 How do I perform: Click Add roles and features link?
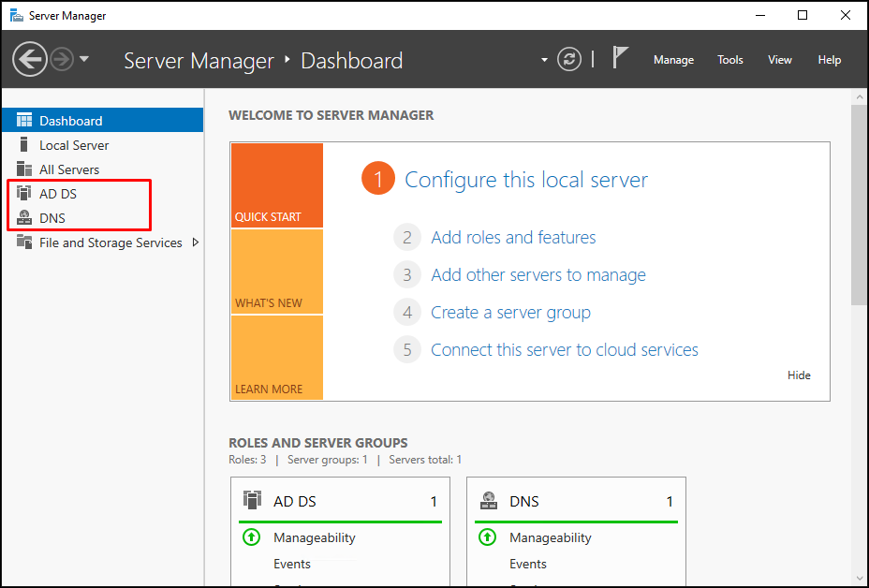513,237
